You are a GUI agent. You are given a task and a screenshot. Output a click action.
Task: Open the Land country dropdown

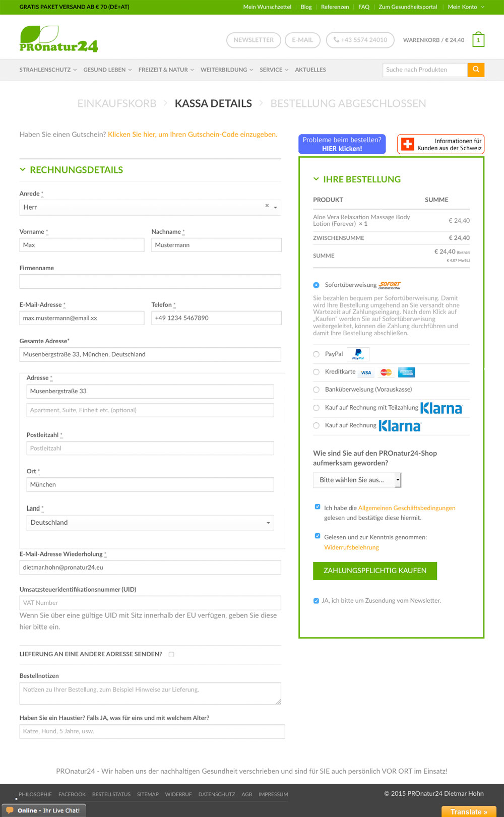150,523
